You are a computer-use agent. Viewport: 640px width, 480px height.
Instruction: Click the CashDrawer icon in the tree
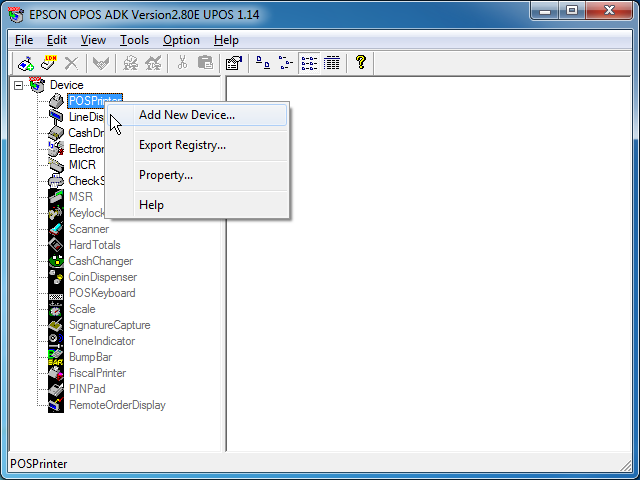tap(56, 133)
